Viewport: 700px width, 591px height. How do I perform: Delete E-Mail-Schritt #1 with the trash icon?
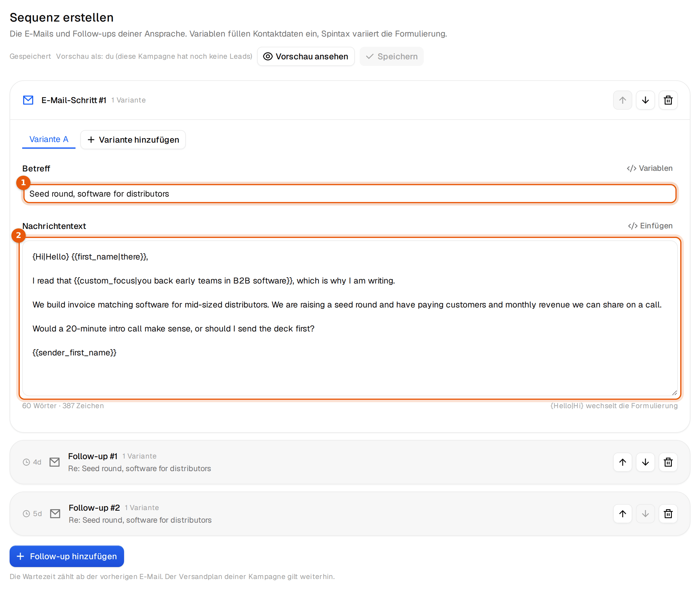668,100
